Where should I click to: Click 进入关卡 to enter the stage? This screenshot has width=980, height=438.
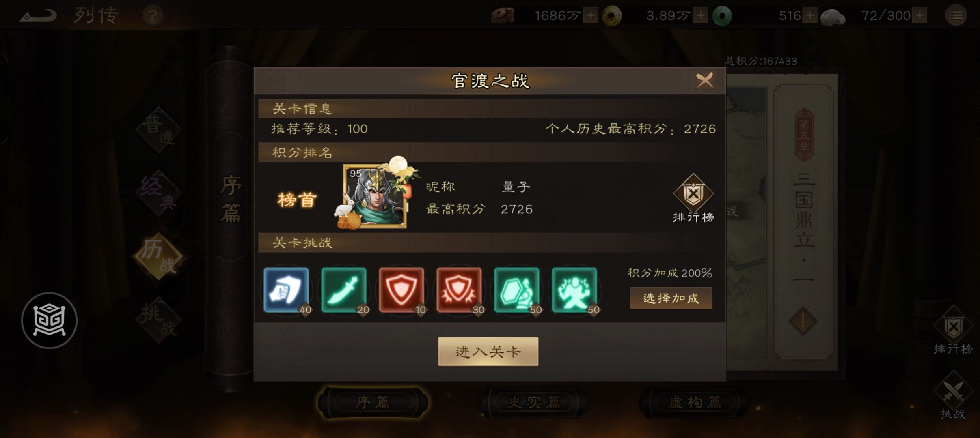coord(488,352)
